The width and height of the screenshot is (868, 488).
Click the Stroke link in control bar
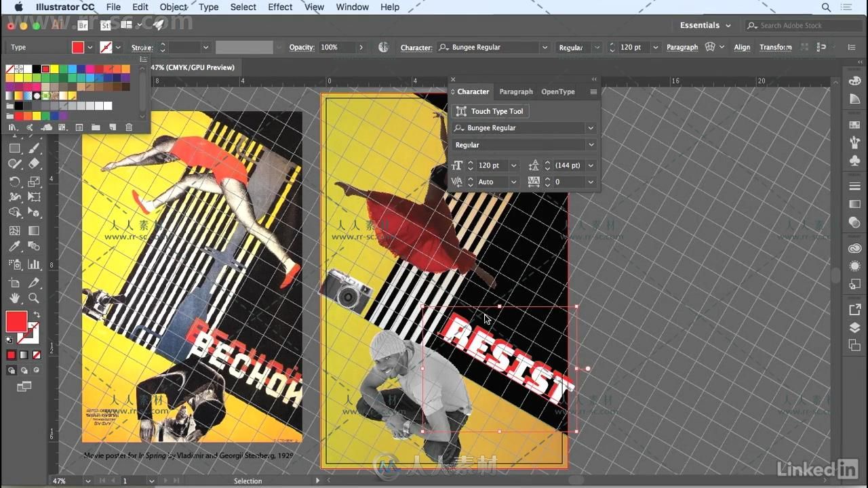coord(142,47)
